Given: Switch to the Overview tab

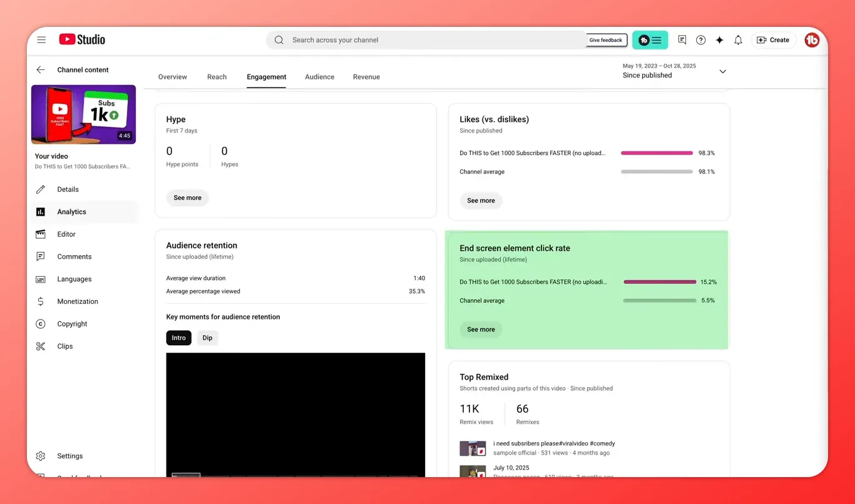Looking at the screenshot, I should (173, 77).
